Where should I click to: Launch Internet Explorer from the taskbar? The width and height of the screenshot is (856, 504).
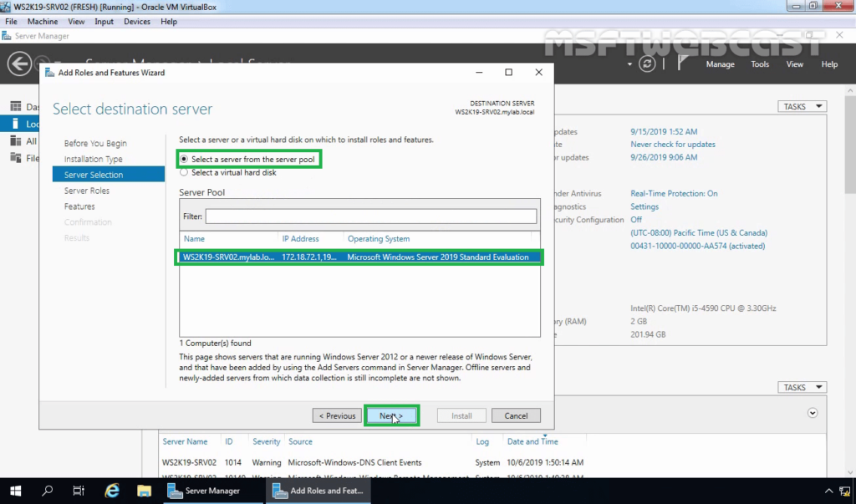111,491
